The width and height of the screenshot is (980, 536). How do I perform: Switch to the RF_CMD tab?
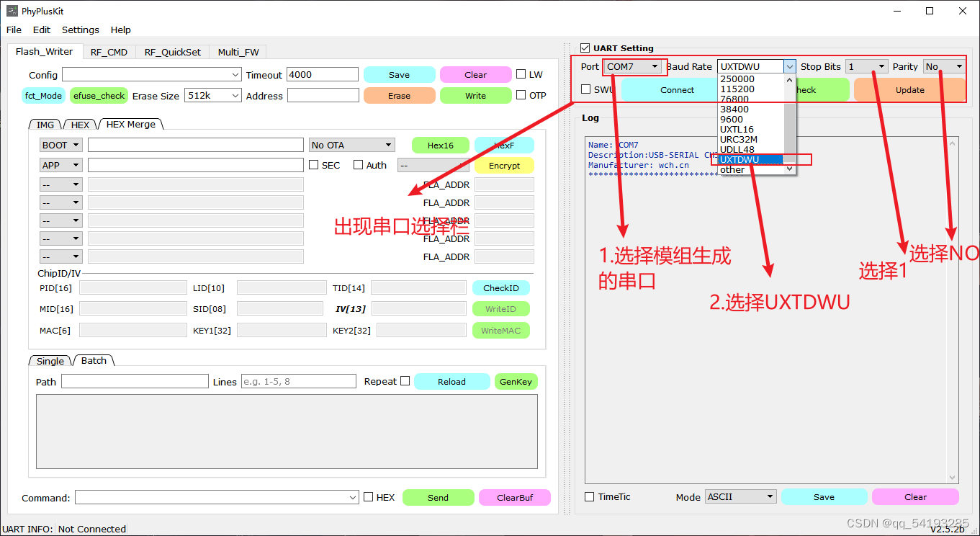[109, 52]
